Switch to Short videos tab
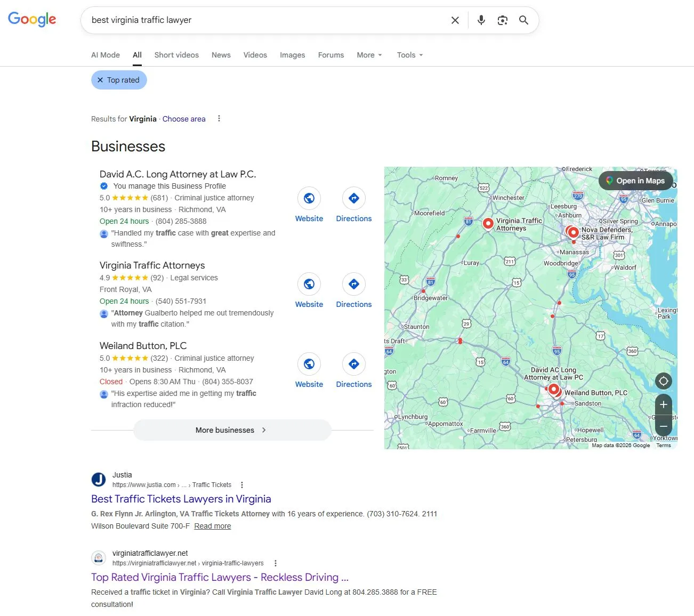Screen dimensions: 694x616 (176, 55)
